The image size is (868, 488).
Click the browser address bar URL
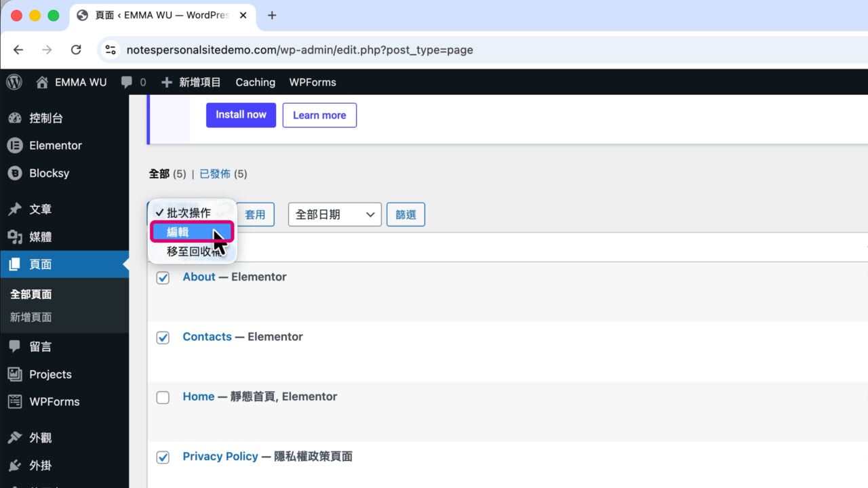click(x=300, y=50)
